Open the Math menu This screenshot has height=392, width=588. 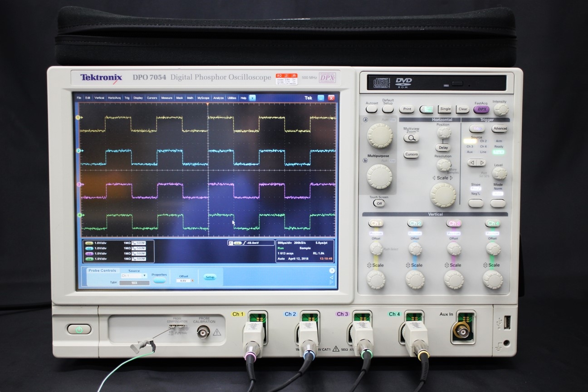click(x=190, y=98)
